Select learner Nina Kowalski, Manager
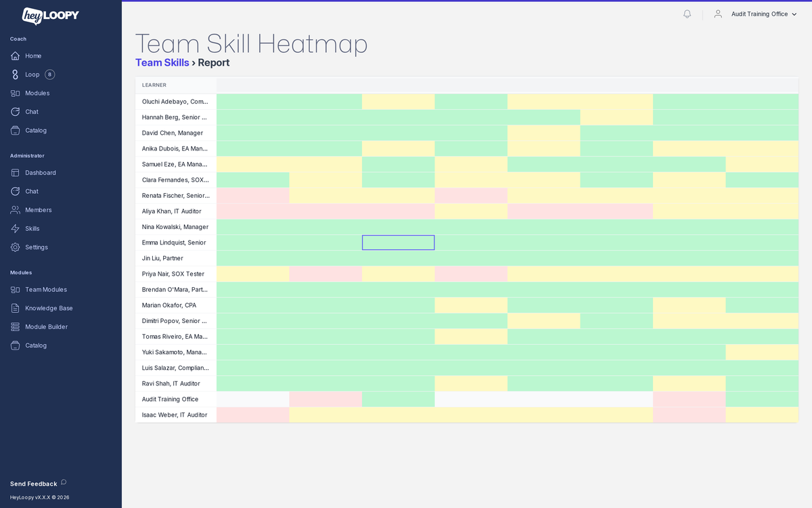The height and width of the screenshot is (508, 812). pos(176,227)
